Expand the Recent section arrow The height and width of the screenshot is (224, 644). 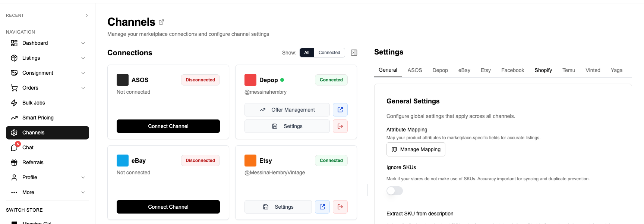(x=86, y=15)
